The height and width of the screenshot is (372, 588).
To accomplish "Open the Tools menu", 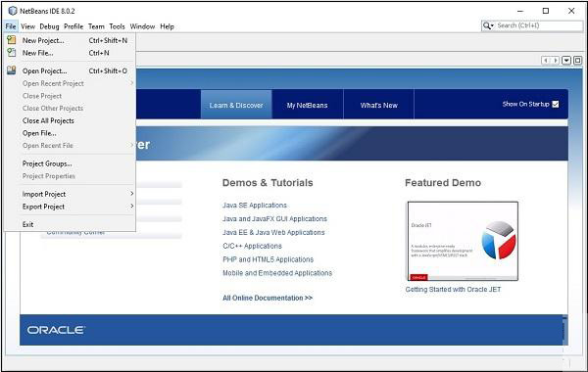I will [x=117, y=26].
